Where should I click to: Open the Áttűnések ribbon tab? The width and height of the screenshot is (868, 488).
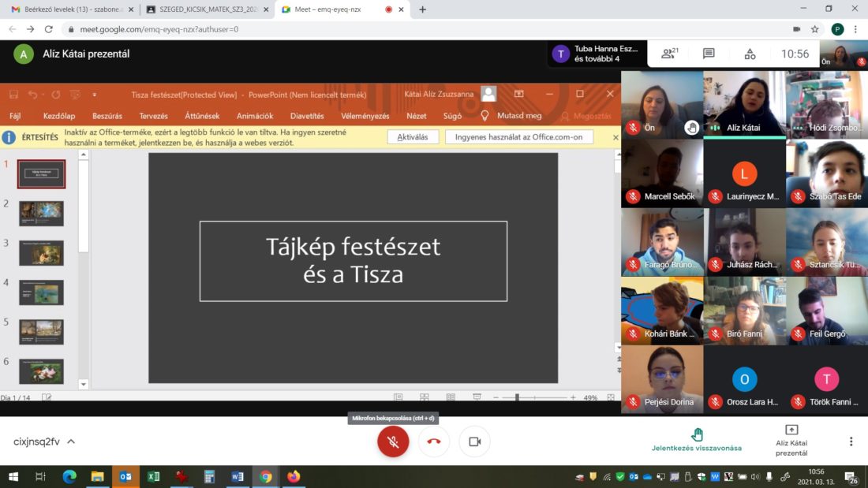point(202,116)
